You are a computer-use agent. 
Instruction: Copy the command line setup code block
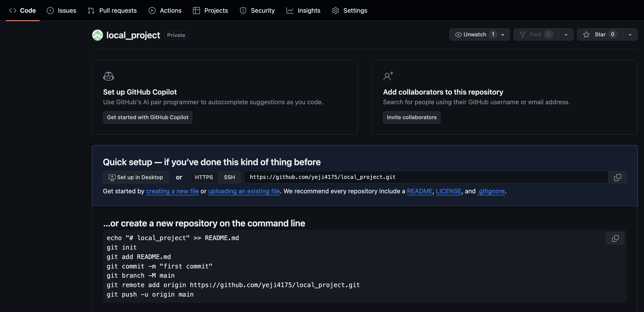[x=615, y=238]
